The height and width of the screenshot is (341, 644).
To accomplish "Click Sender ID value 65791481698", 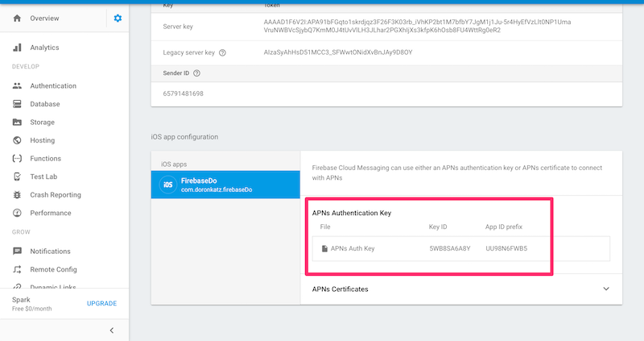I will (x=184, y=94).
